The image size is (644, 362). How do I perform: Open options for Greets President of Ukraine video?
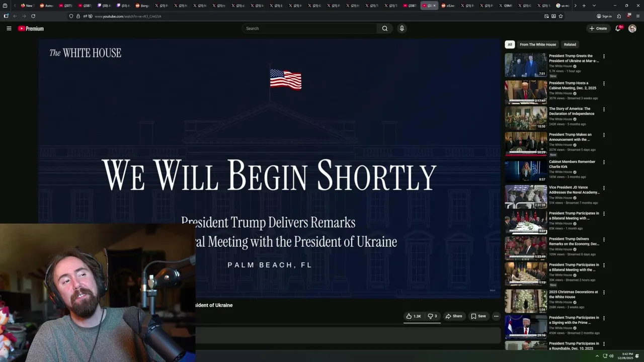[604, 56]
